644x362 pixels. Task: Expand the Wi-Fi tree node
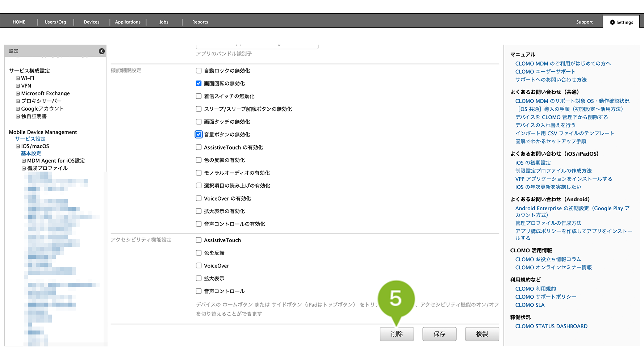[18, 78]
